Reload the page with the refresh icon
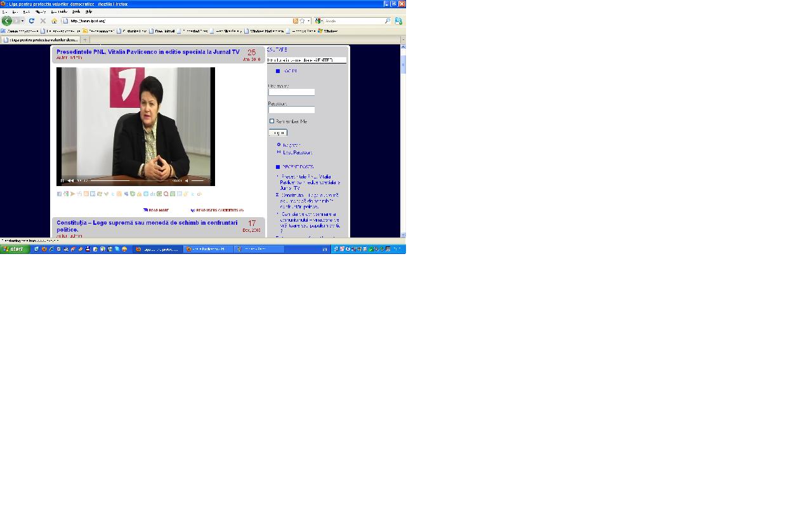Image resolution: width=812 pixels, height=508 pixels. [31, 21]
